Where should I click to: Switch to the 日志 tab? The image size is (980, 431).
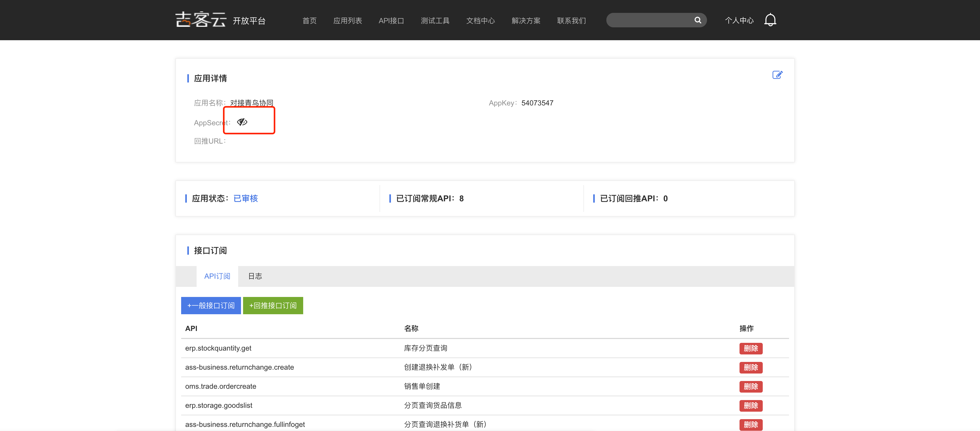coord(255,276)
